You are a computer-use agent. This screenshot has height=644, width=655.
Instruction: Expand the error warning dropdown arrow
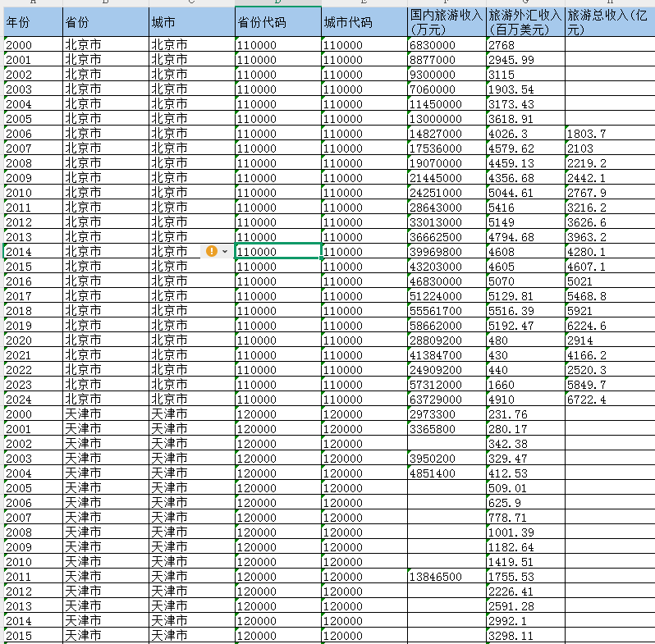point(225,251)
